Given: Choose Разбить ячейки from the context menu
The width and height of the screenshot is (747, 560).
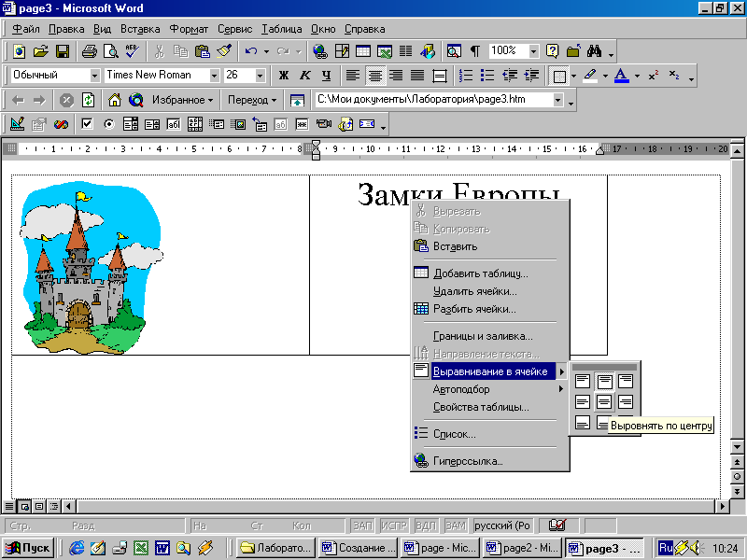Looking at the screenshot, I should (x=490, y=309).
